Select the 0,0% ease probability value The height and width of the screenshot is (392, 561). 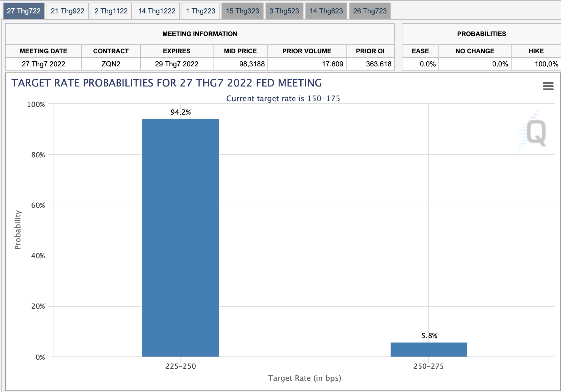(x=428, y=64)
